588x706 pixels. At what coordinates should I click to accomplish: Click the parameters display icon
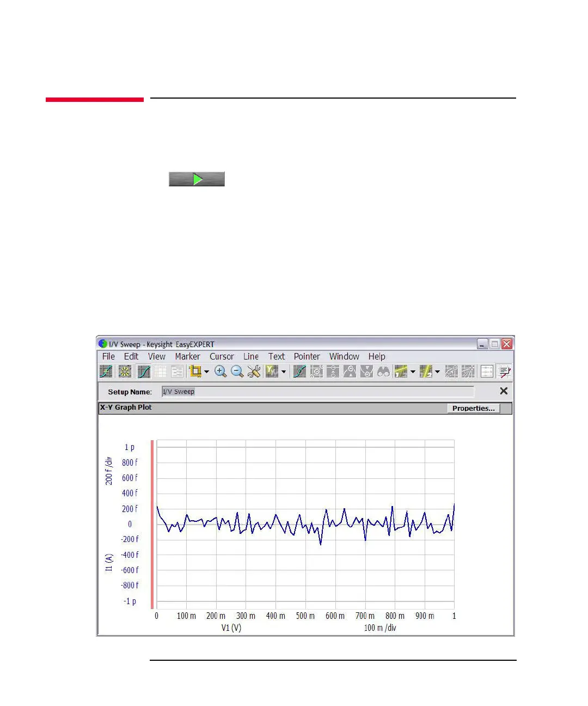177,372
